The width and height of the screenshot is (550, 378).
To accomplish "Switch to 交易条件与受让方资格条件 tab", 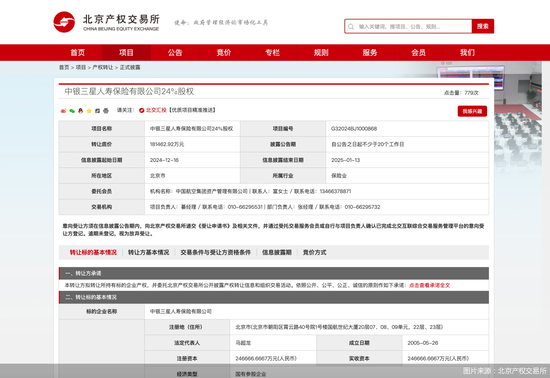I will click(x=216, y=252).
